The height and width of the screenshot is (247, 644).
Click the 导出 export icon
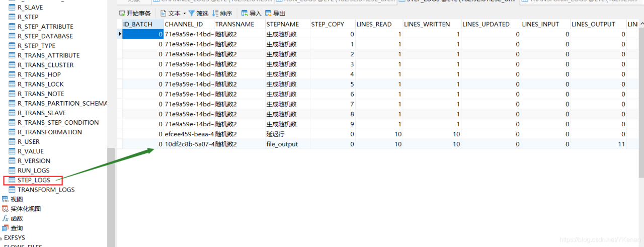click(268, 14)
